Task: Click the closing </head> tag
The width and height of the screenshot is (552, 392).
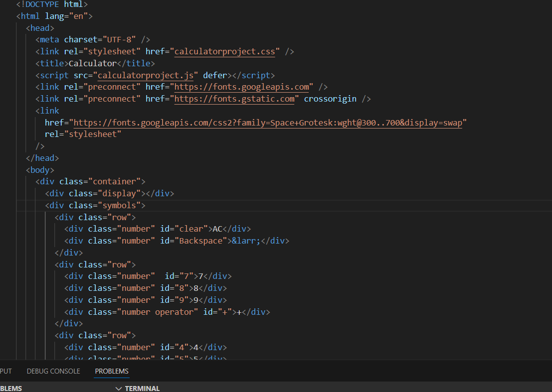Action: pyautogui.click(x=42, y=158)
